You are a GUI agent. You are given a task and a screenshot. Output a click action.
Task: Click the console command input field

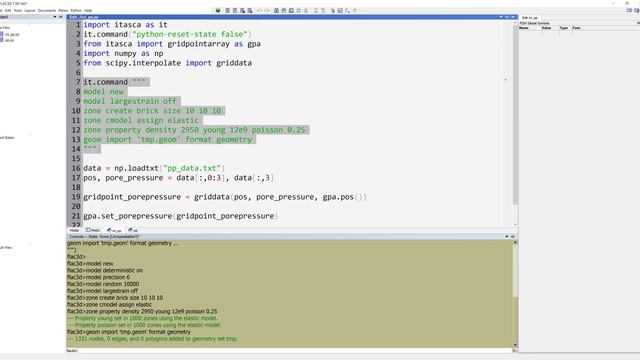tap(289, 351)
